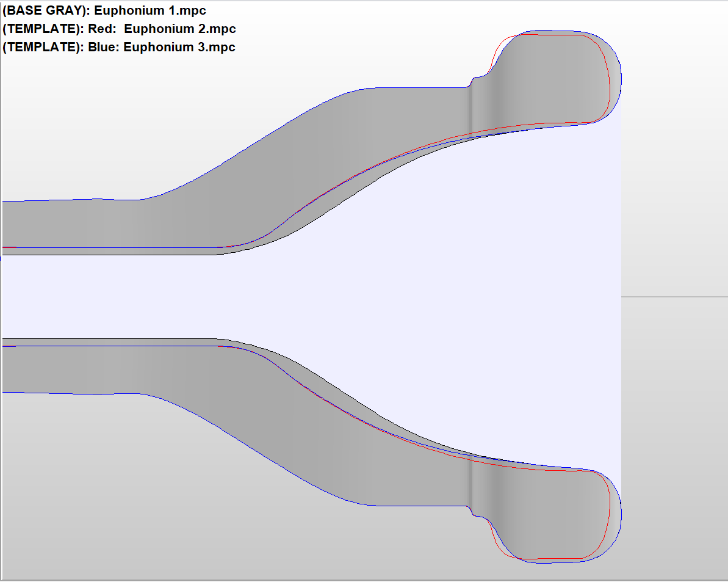The height and width of the screenshot is (582, 728).
Task: Click the horizontal centerline right of the rim
Action: [x=671, y=297]
